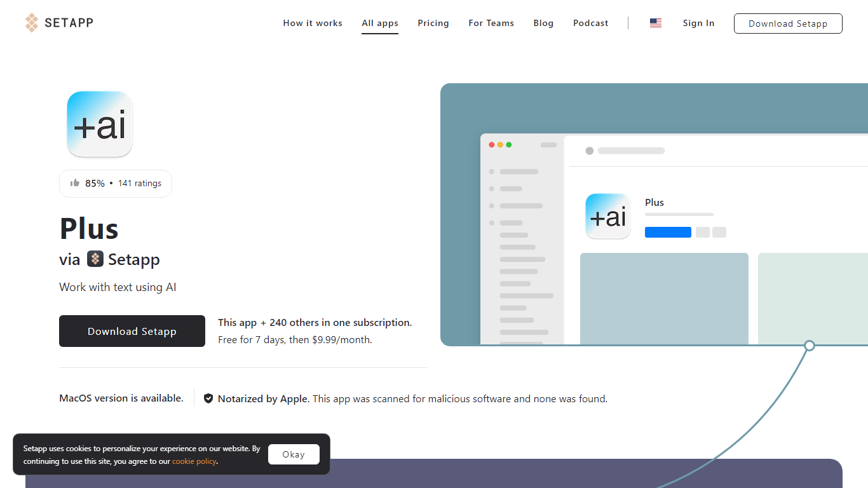Image resolution: width=868 pixels, height=488 pixels.
Task: Click the +ai icon in app preview
Action: (608, 216)
